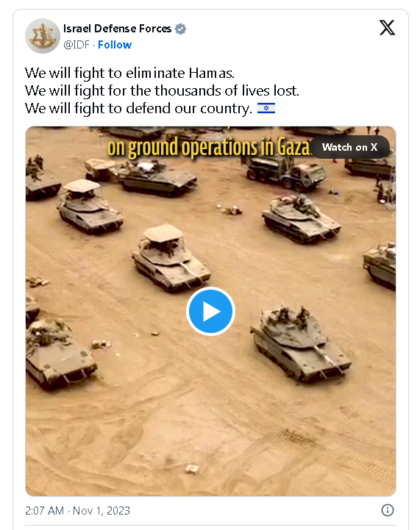
Task: Click the blue verified badge checkmark
Action: coord(181,29)
